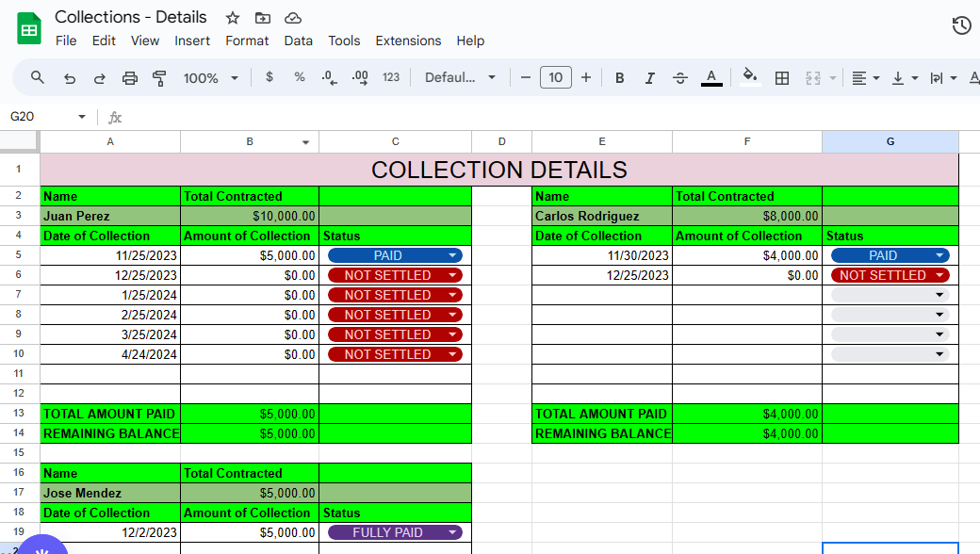Decrease decimal places
This screenshot has width=980, height=554.
(329, 77)
